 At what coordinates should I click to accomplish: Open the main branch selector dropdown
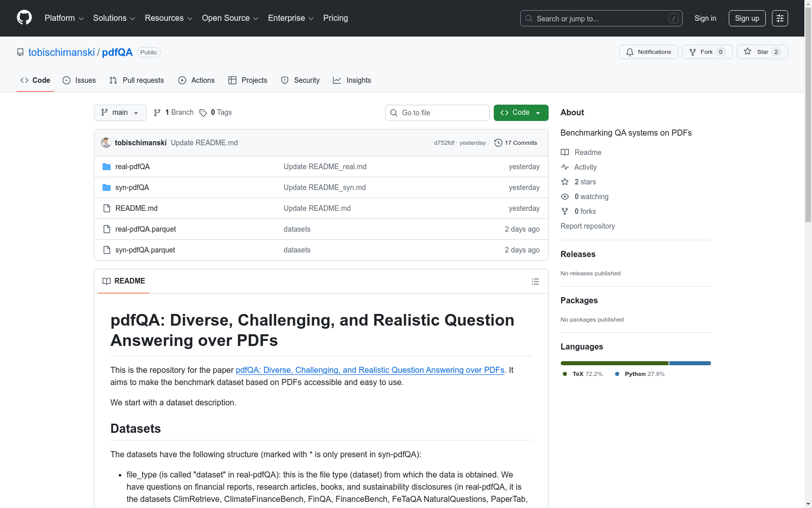120,113
